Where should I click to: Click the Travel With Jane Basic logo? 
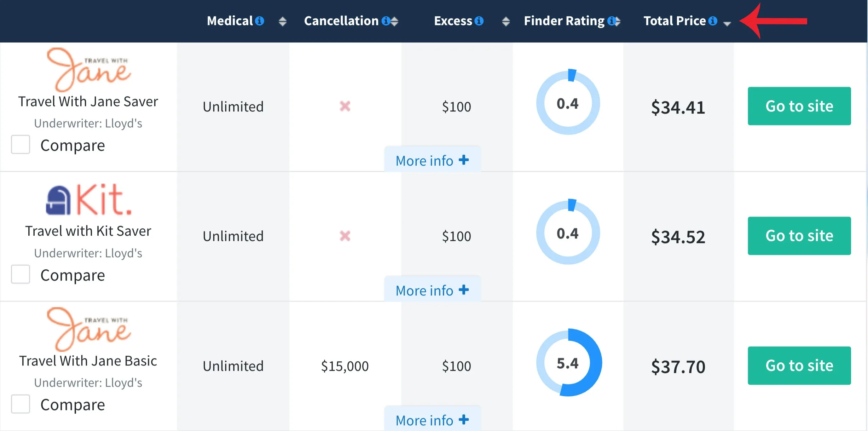tap(89, 329)
